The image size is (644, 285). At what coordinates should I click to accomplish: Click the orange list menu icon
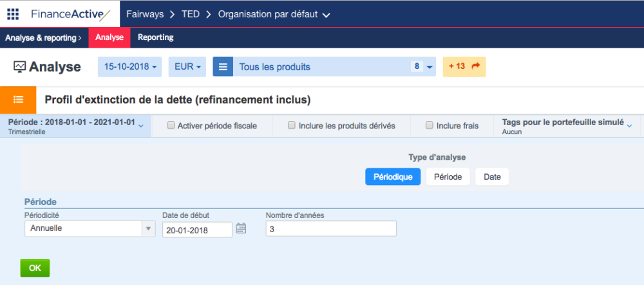coord(18,99)
